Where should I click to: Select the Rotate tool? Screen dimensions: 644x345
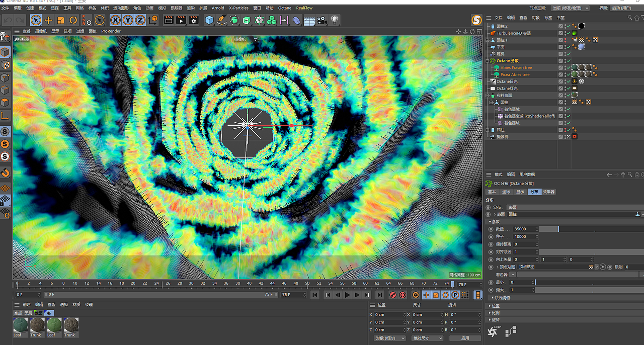pos(73,20)
